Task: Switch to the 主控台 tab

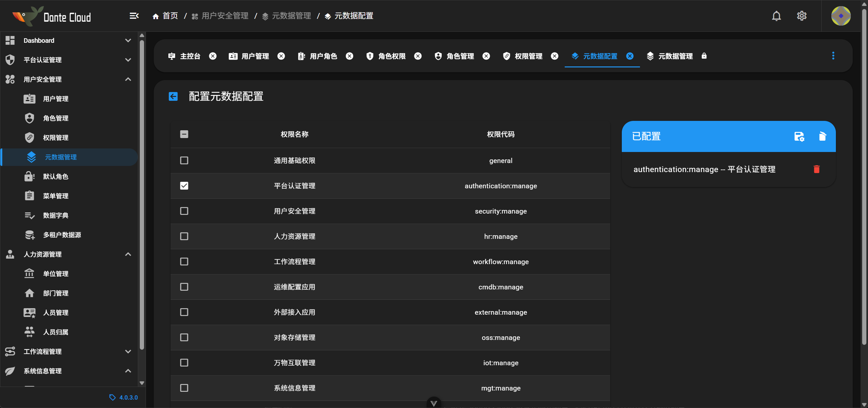Action: [x=190, y=56]
